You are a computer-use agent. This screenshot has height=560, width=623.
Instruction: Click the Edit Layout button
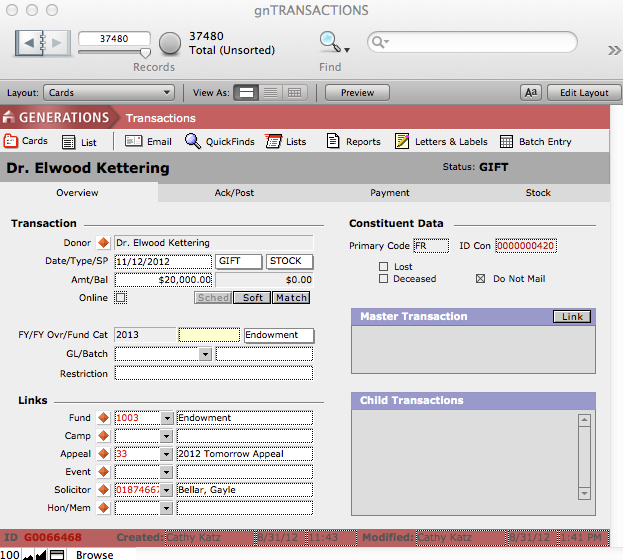coord(583,93)
